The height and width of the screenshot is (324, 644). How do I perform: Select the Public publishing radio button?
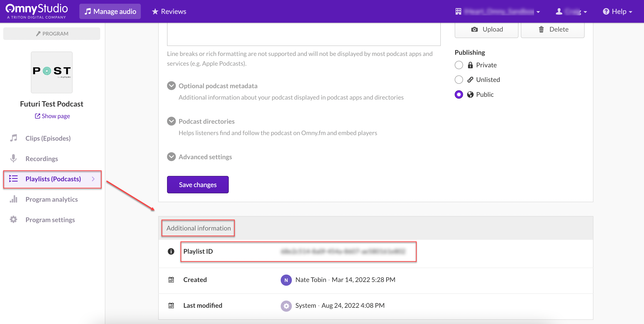pyautogui.click(x=459, y=94)
